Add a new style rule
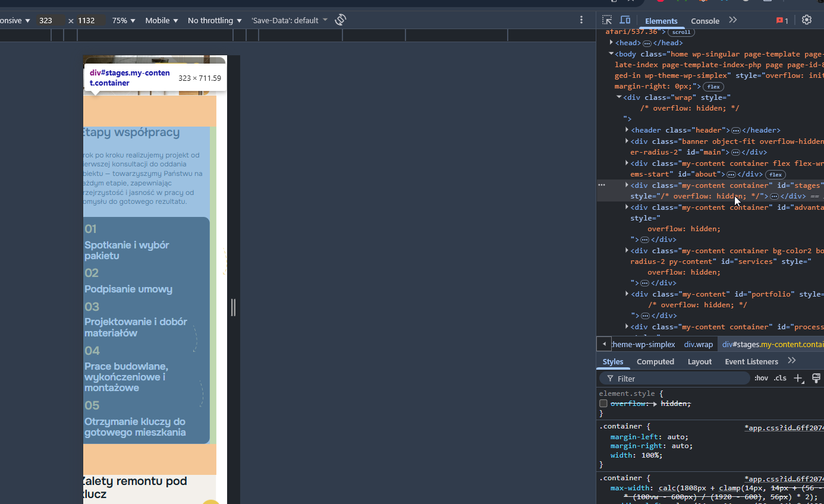This screenshot has width=824, height=504. click(798, 379)
